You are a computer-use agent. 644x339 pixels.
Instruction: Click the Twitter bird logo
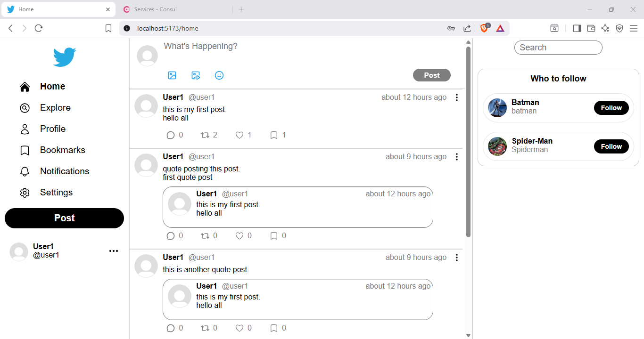64,57
